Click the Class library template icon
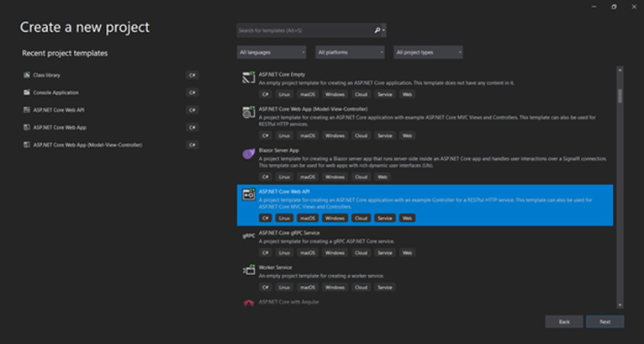 click(x=27, y=75)
